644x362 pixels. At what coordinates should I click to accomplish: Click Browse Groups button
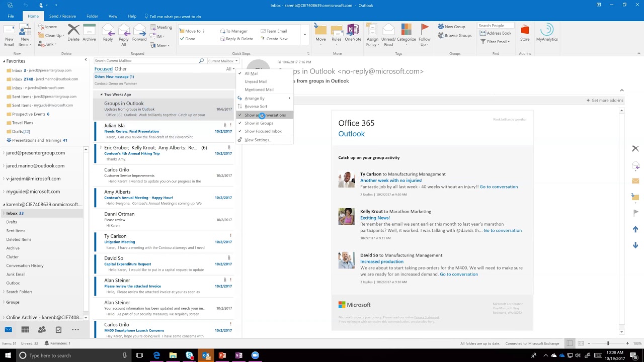(x=454, y=35)
